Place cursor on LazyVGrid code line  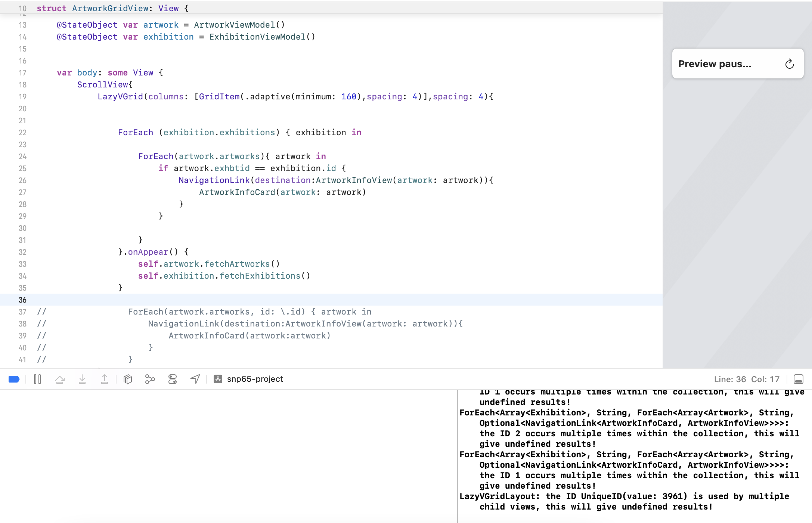pyautogui.click(x=295, y=97)
